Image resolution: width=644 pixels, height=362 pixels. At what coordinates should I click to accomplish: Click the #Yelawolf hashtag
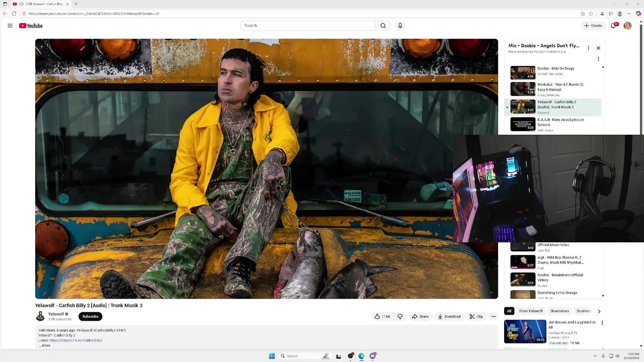tap(85, 330)
